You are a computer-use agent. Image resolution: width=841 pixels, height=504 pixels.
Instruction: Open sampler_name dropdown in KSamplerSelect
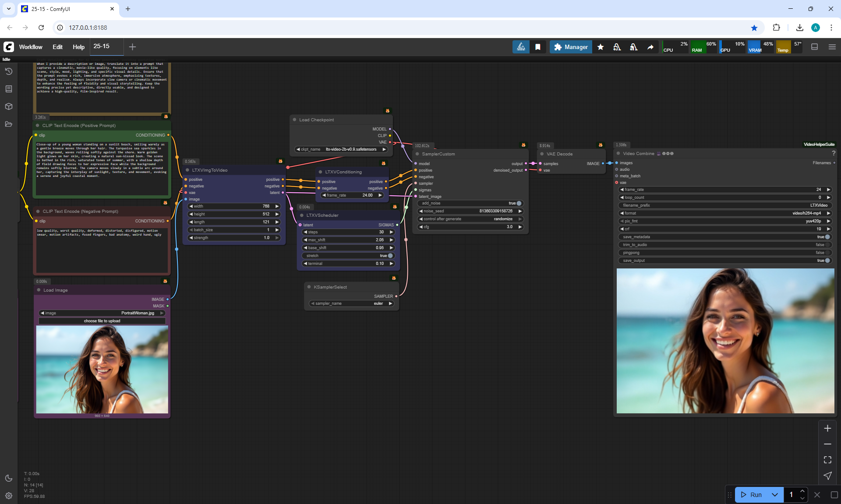352,303
